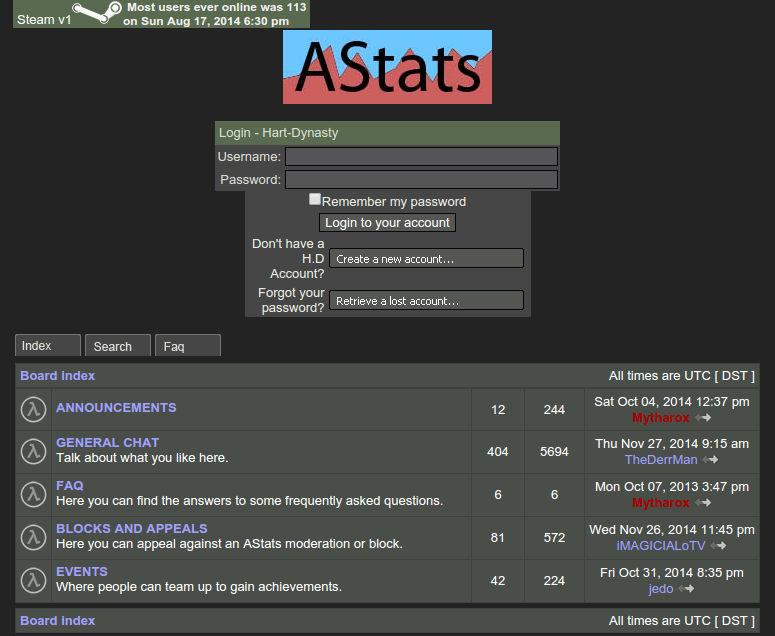
Task: Open the ANNOUNCEMENTS forum
Action: pyautogui.click(x=116, y=408)
